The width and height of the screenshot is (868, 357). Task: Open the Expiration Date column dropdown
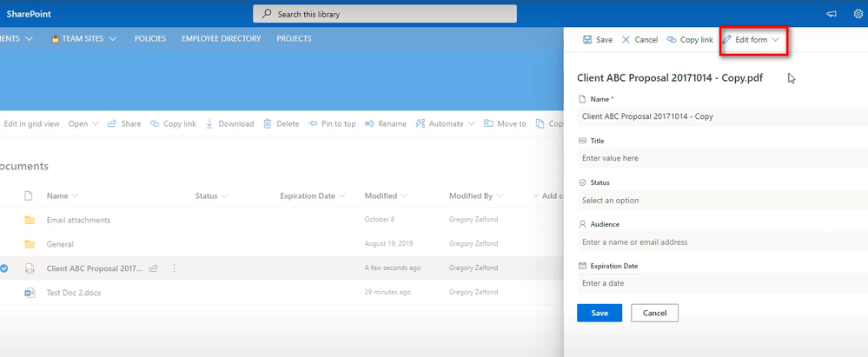pos(313,196)
